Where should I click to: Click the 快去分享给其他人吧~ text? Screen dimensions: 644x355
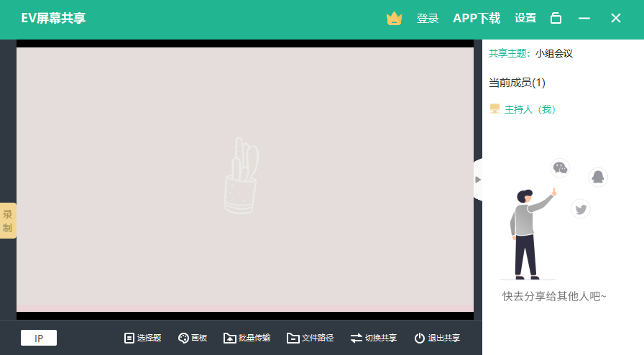tap(554, 296)
